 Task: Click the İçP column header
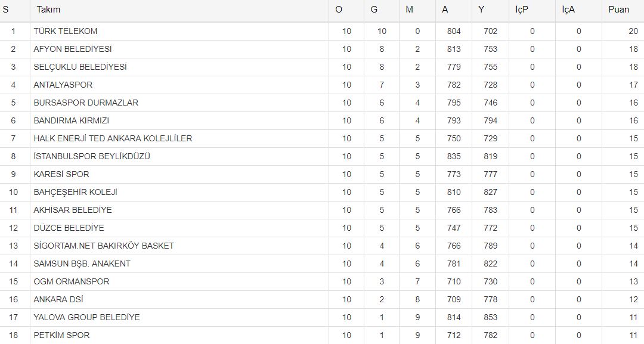click(522, 10)
